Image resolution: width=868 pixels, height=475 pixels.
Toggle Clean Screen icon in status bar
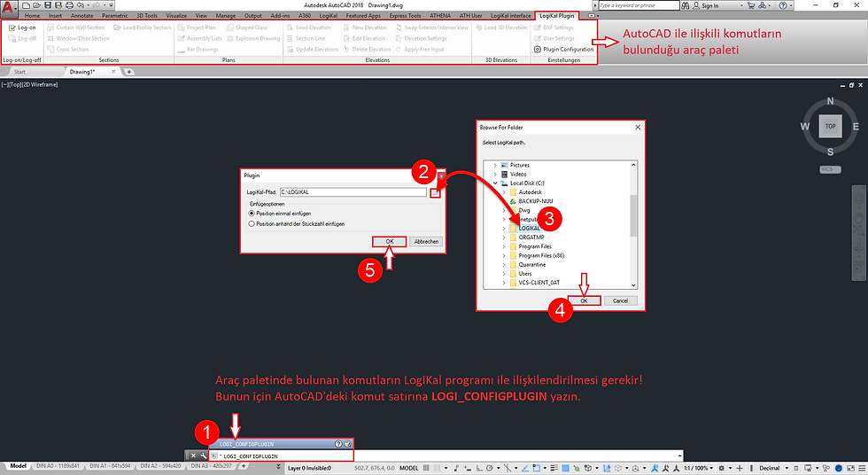[851, 469]
